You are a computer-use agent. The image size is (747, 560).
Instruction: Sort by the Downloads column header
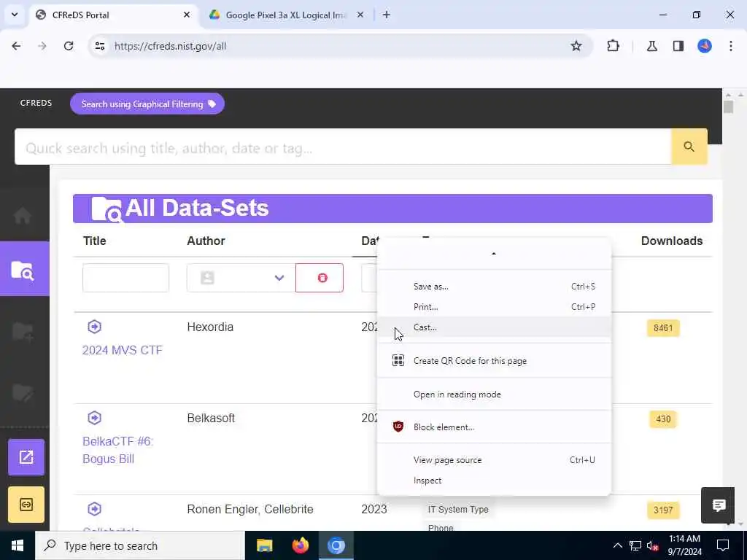pyautogui.click(x=672, y=241)
